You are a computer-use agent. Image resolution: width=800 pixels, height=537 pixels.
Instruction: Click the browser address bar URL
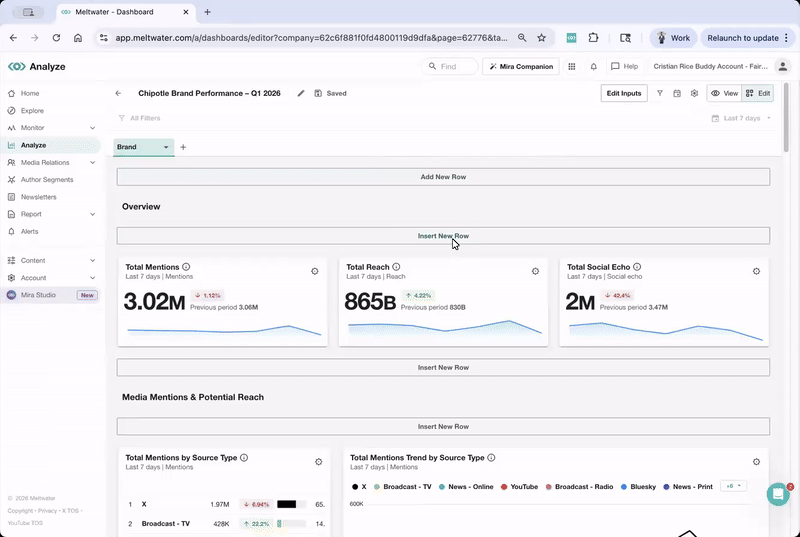point(311,38)
